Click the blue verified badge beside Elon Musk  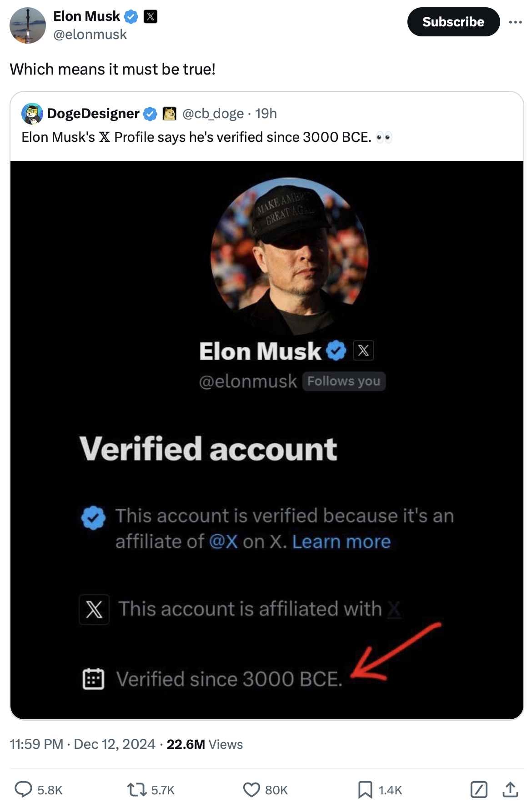pos(131,17)
